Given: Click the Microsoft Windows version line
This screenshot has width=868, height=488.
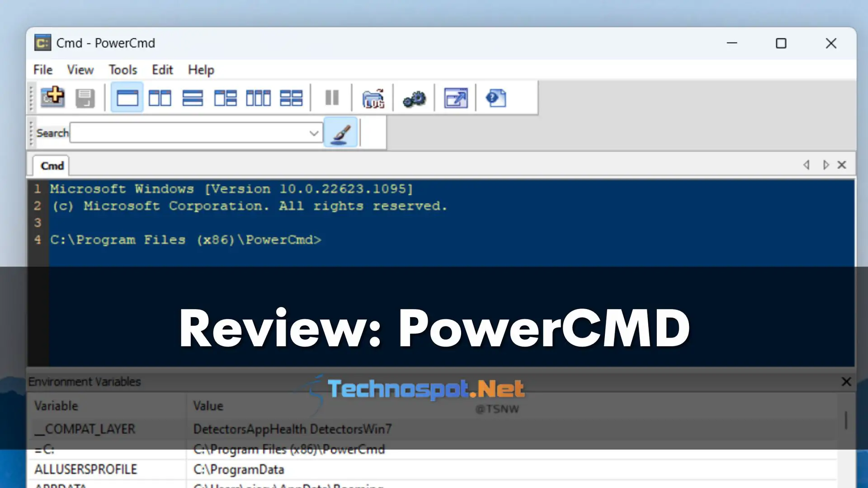Looking at the screenshot, I should 232,189.
